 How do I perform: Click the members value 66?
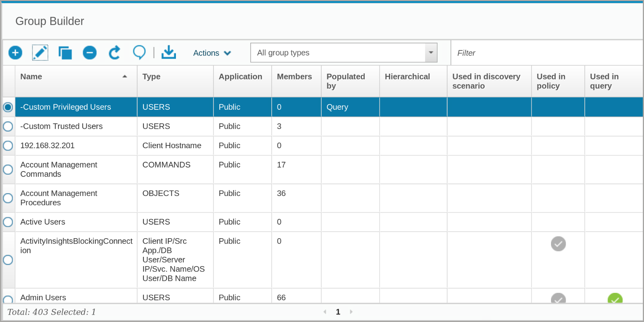point(281,298)
